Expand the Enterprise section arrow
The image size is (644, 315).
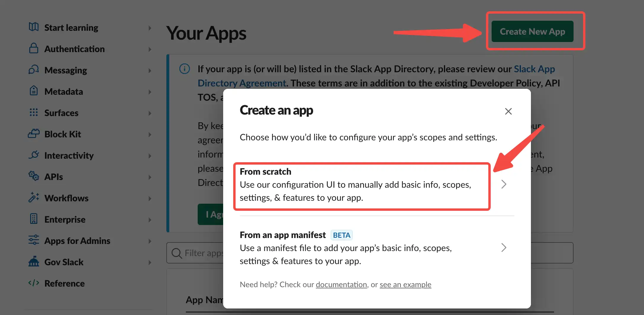point(150,220)
